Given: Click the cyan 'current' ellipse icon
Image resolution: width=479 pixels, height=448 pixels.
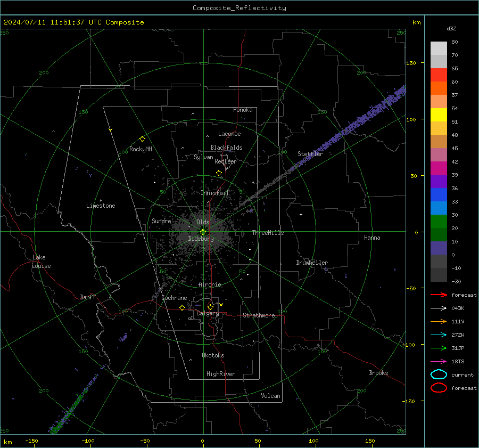Looking at the screenshot, I should click(439, 374).
